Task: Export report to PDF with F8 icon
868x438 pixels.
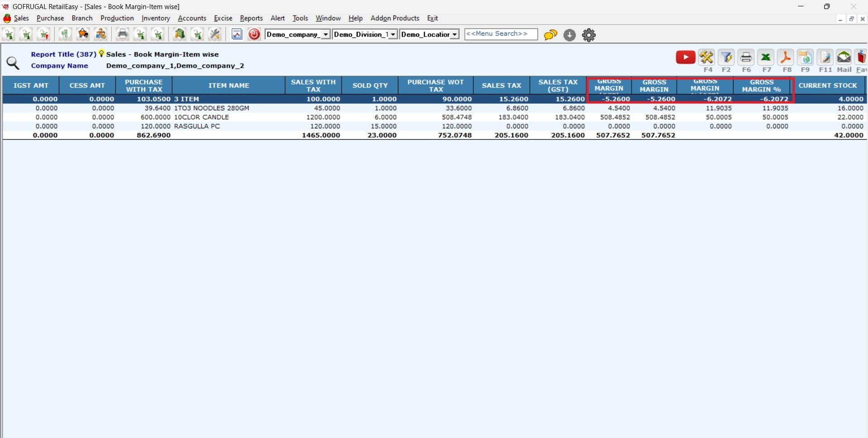Action: tap(786, 57)
